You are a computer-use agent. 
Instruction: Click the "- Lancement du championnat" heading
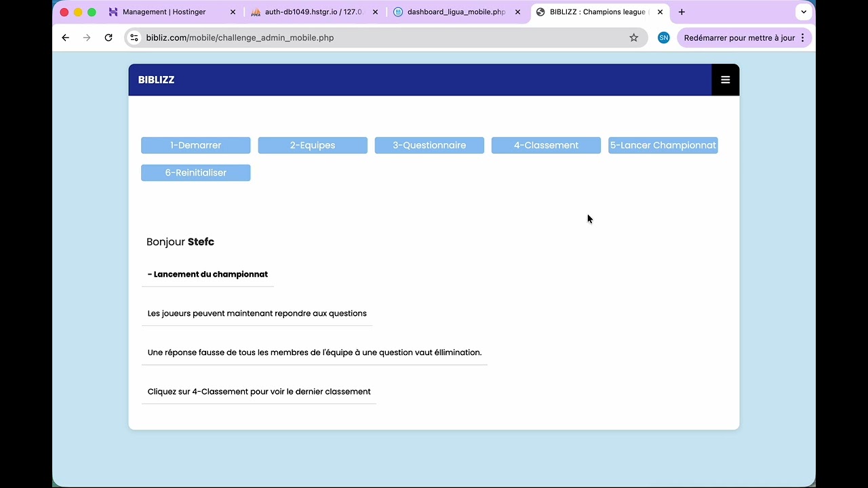(208, 274)
